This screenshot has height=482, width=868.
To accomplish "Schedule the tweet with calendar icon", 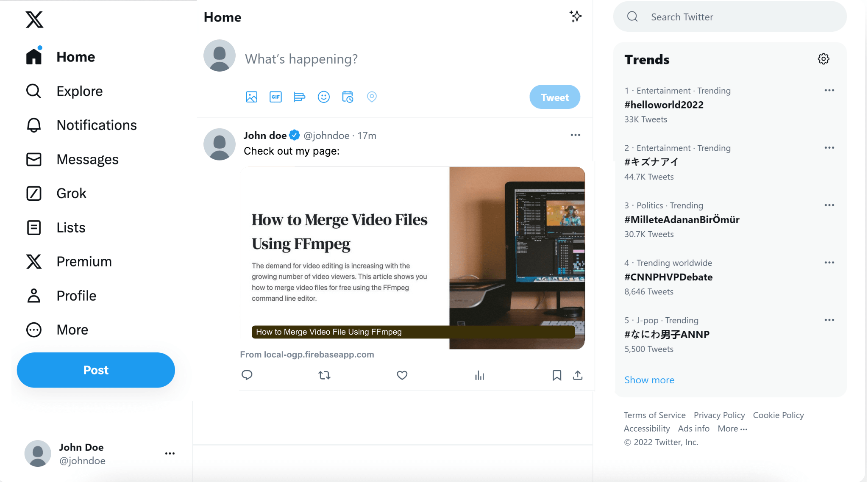I will (348, 97).
